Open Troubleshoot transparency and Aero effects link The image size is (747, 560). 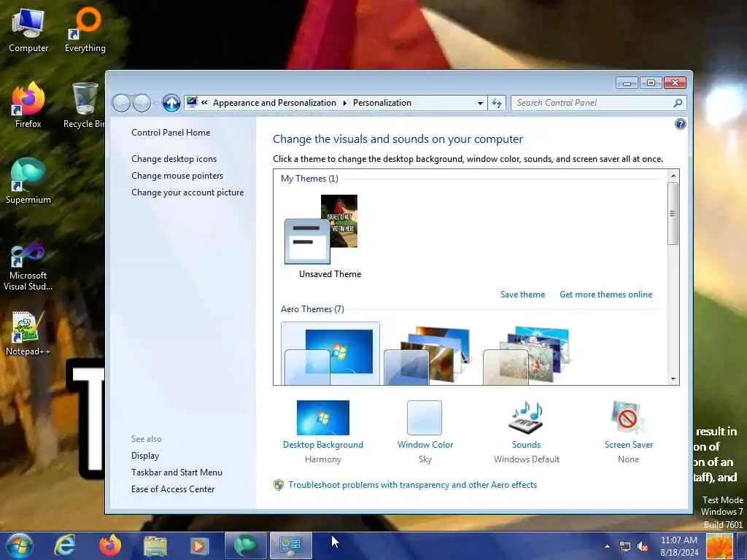click(x=413, y=485)
